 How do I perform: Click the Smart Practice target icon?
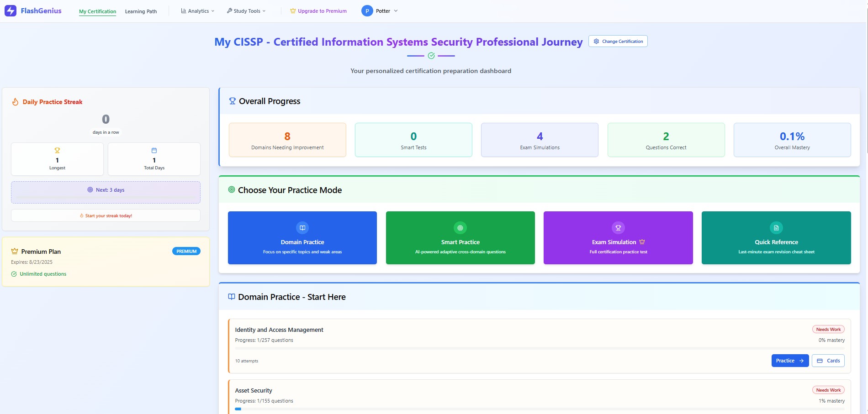tap(460, 227)
